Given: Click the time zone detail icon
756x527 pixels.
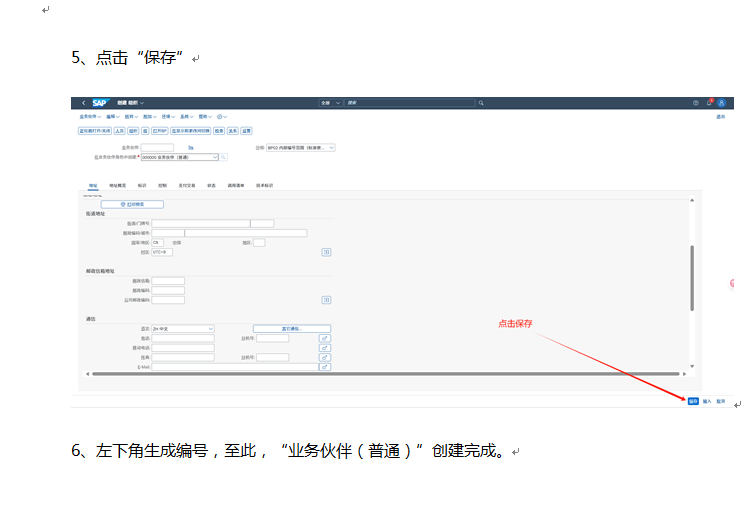Looking at the screenshot, I should coord(326,252).
